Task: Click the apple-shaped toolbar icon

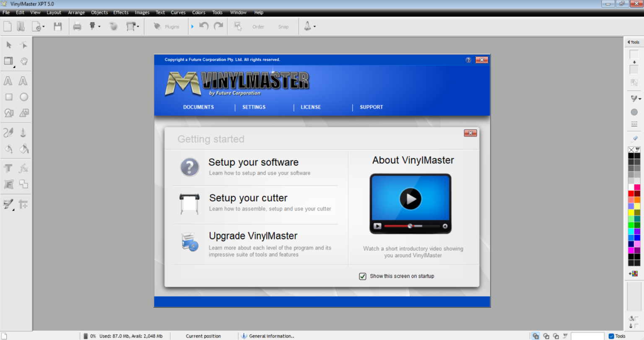Action: 113,26
